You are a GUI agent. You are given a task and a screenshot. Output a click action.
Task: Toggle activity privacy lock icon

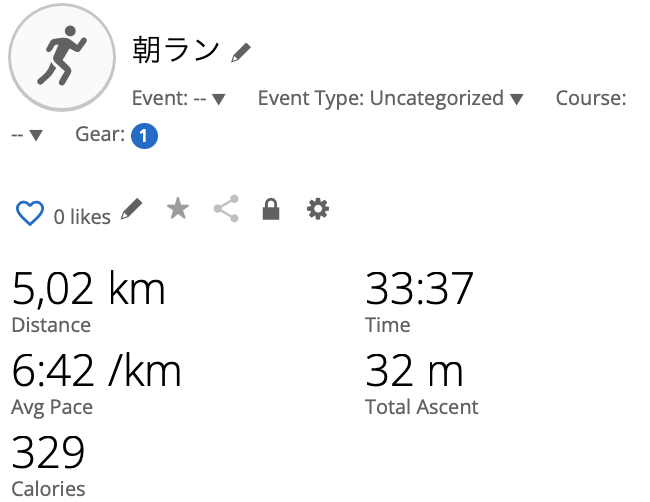click(271, 209)
